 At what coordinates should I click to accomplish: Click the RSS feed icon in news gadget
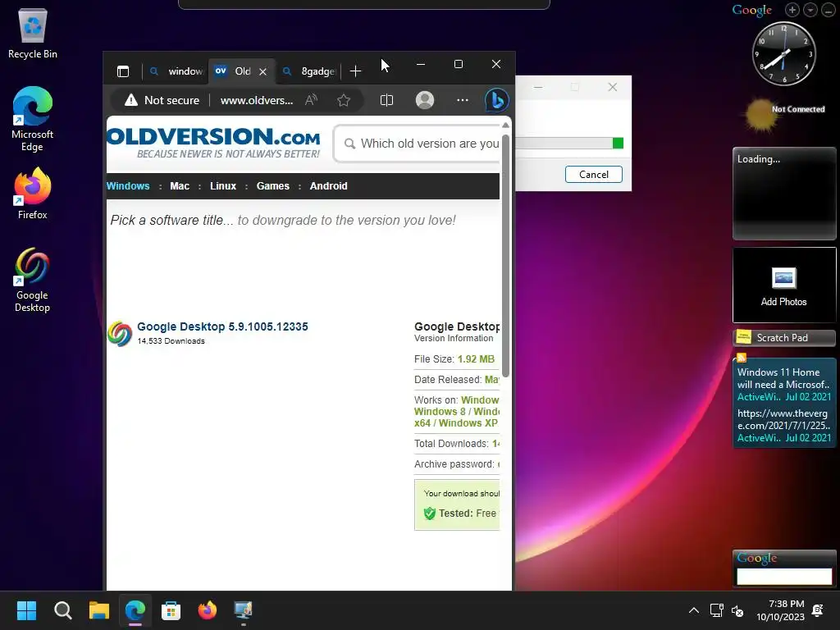(x=742, y=358)
